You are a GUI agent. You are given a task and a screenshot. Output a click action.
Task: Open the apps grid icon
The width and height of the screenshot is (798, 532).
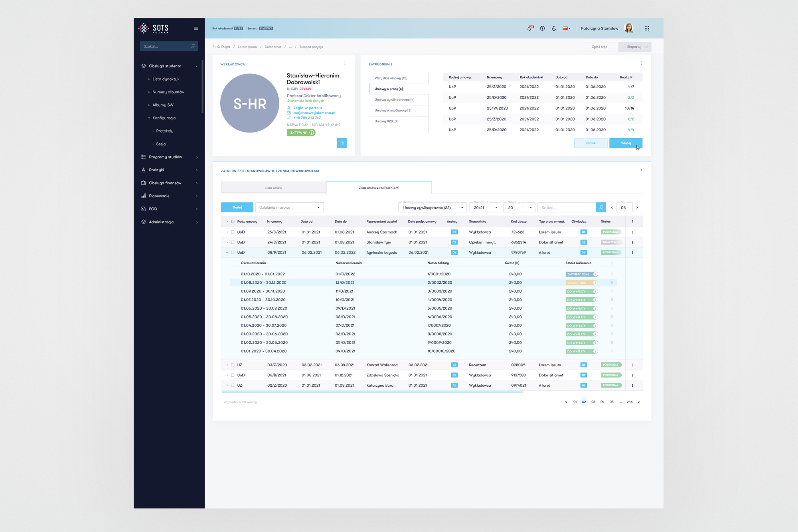pos(647,28)
